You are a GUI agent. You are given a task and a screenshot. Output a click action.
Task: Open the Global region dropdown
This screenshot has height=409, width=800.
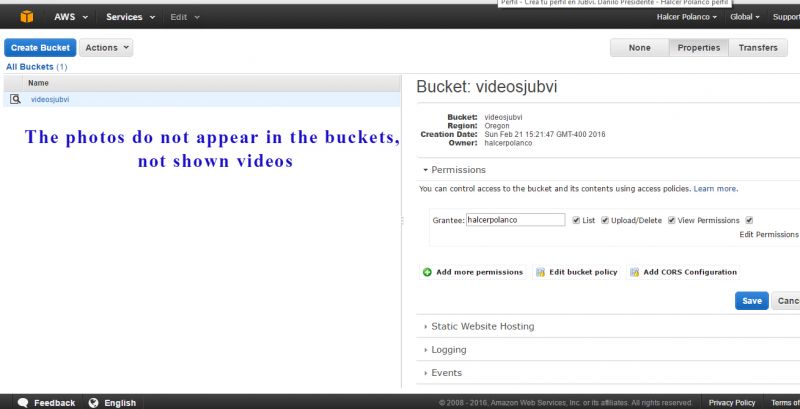744,17
